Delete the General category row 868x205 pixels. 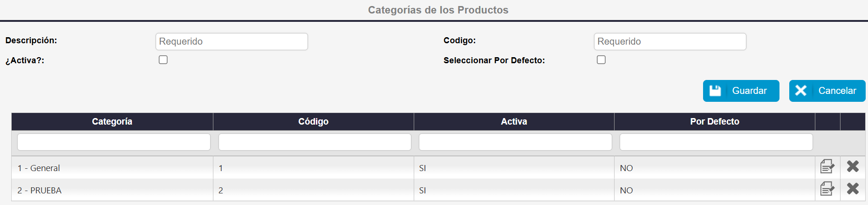tap(853, 166)
